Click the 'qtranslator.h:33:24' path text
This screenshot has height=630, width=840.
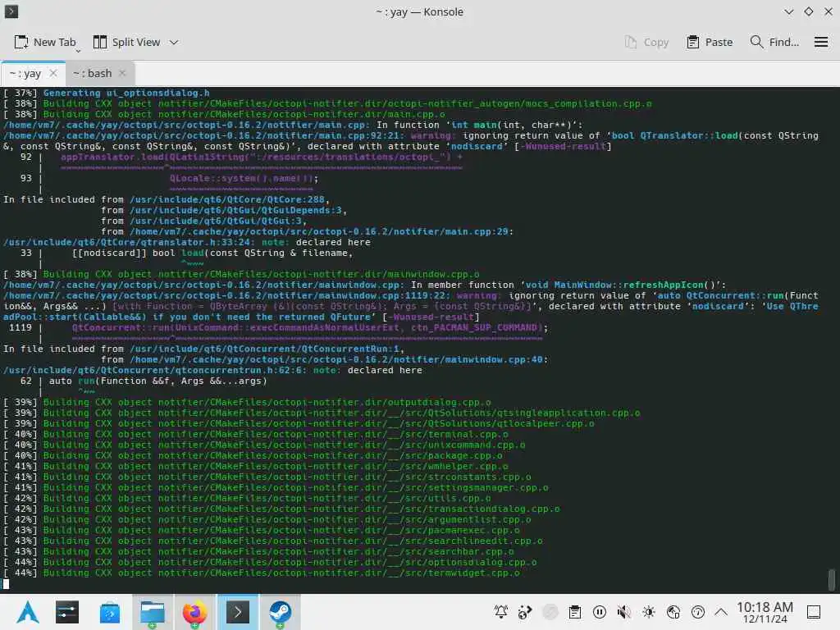point(129,242)
